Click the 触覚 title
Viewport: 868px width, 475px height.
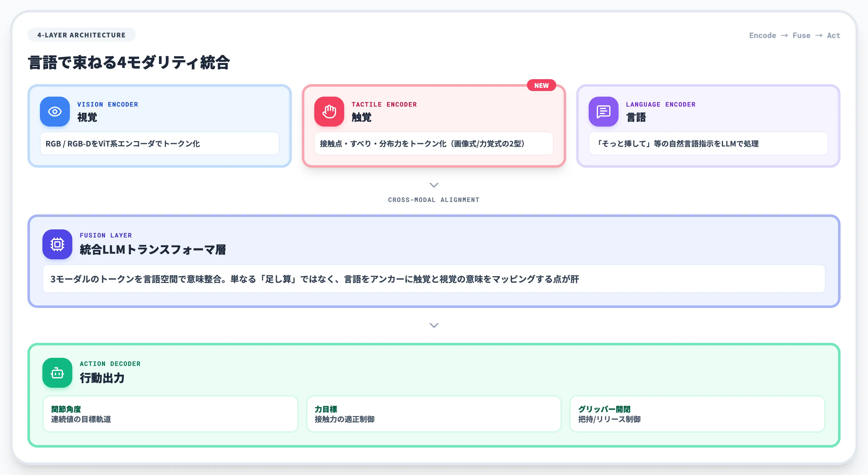pyautogui.click(x=362, y=117)
